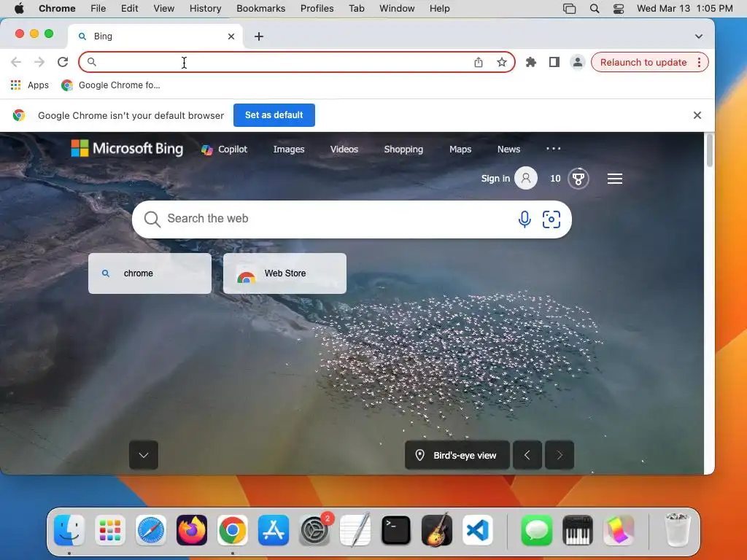Open Spotlight search in menu bar

pyautogui.click(x=594, y=9)
